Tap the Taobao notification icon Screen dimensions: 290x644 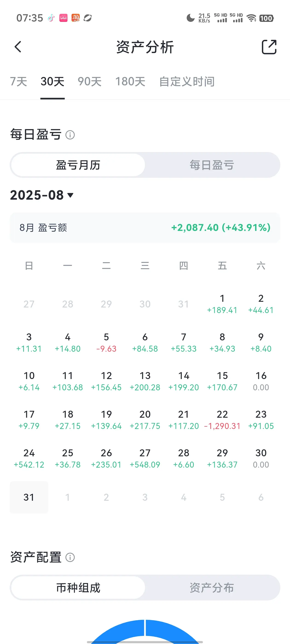(x=75, y=18)
